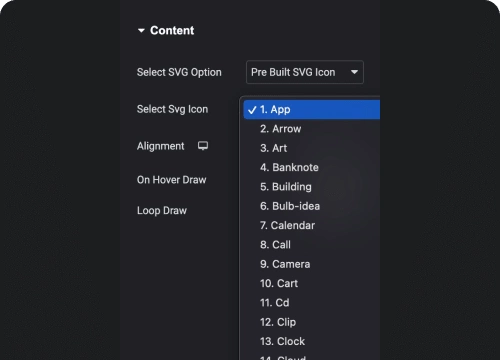The height and width of the screenshot is (360, 500).
Task: Select the checked 1. App option
Action: (x=312, y=110)
